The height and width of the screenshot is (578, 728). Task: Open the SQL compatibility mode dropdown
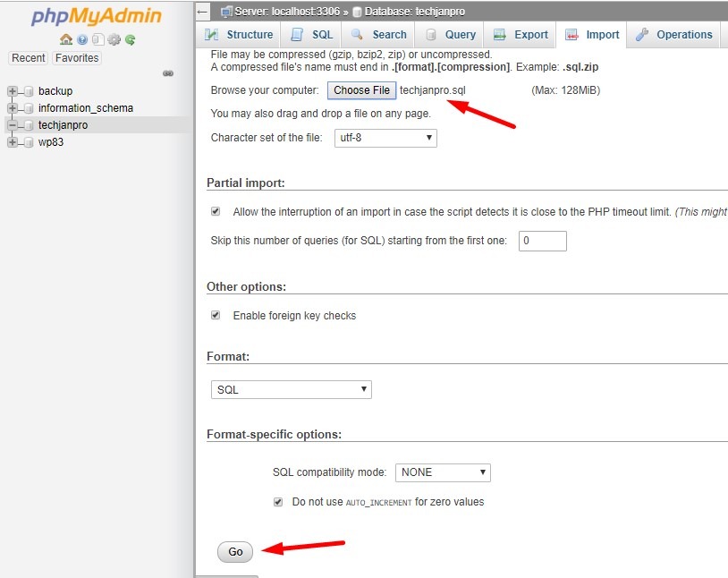click(443, 472)
